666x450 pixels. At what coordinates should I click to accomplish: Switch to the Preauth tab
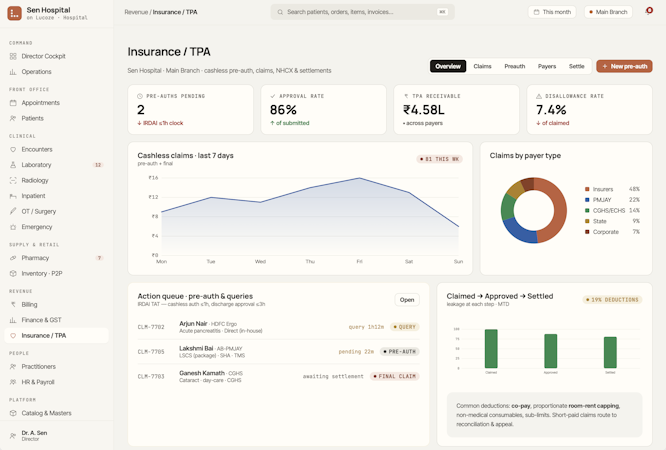click(x=514, y=66)
